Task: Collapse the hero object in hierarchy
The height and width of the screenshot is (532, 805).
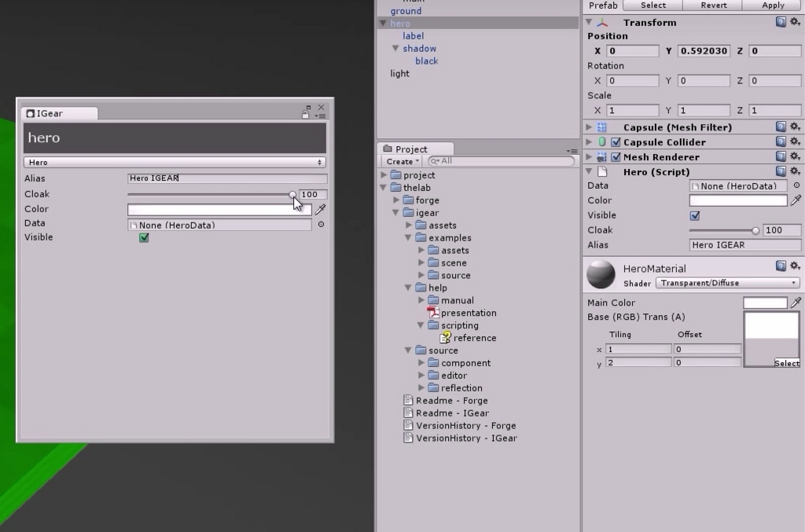Action: tap(383, 23)
